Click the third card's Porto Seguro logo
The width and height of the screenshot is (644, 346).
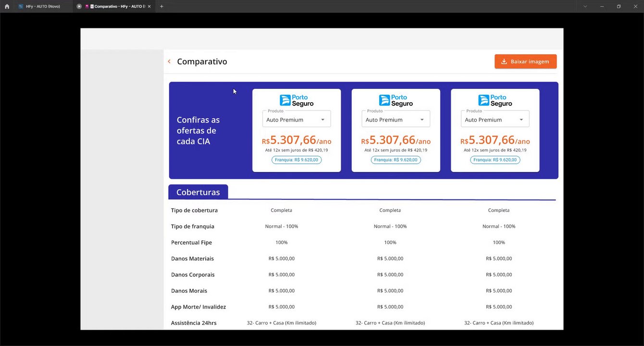(x=495, y=100)
